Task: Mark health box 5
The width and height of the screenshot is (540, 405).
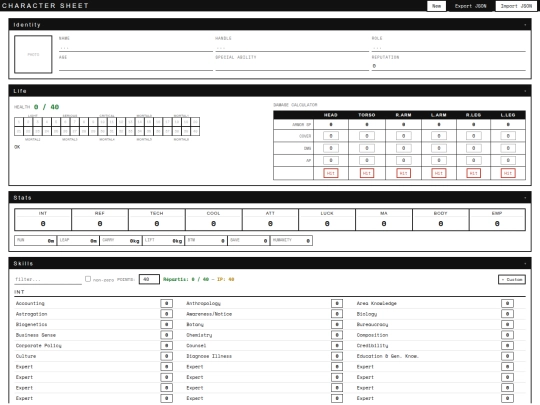Action: [x=56, y=122]
